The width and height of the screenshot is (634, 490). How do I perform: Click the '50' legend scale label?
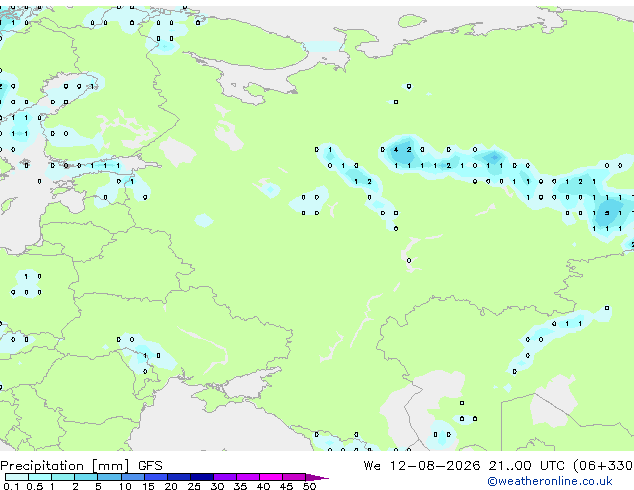(x=309, y=486)
